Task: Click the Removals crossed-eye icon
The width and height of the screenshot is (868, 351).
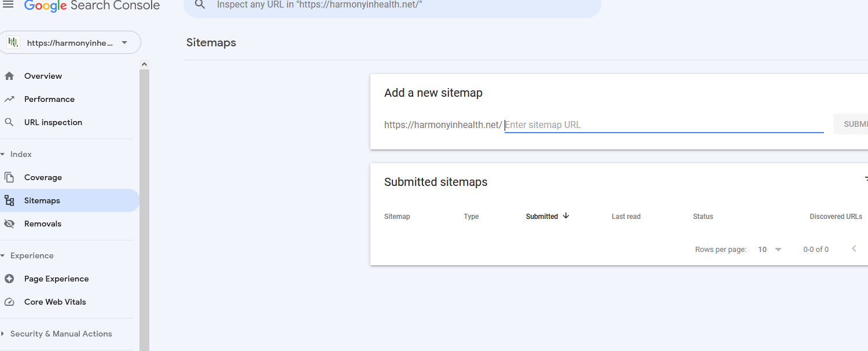Action: (x=9, y=224)
